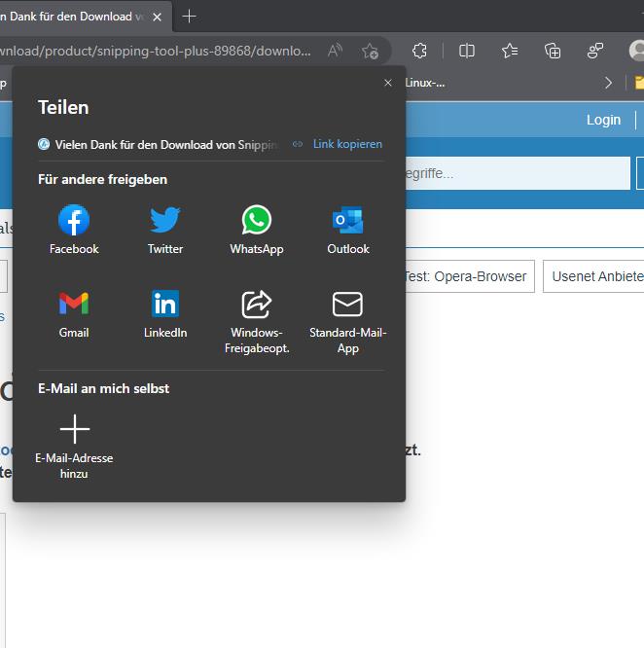The image size is (644, 648).
Task: Open the browser profile avatar
Action: (x=636, y=51)
